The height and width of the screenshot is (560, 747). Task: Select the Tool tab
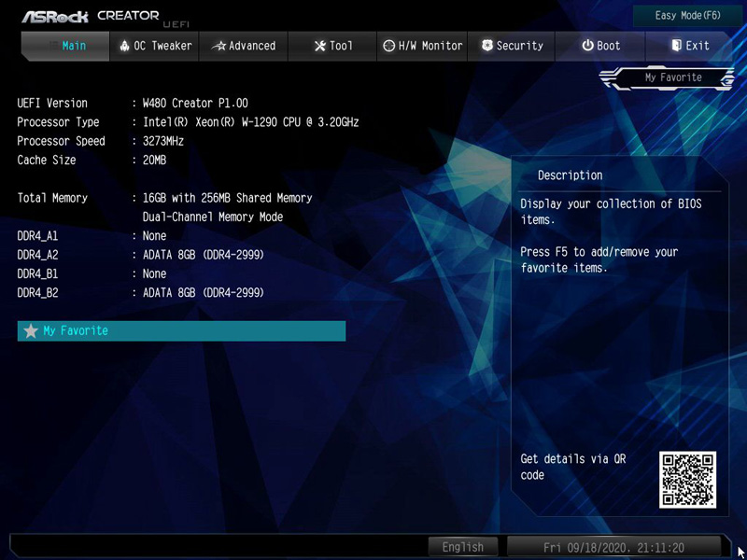332,46
